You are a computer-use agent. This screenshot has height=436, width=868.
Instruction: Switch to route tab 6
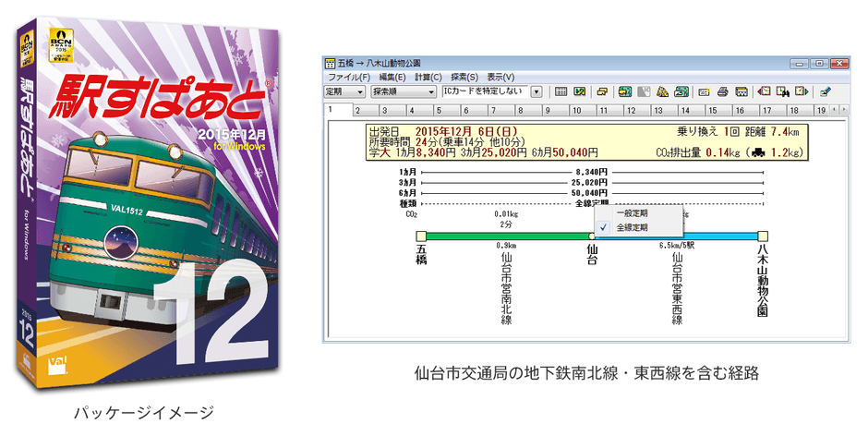[x=475, y=111]
